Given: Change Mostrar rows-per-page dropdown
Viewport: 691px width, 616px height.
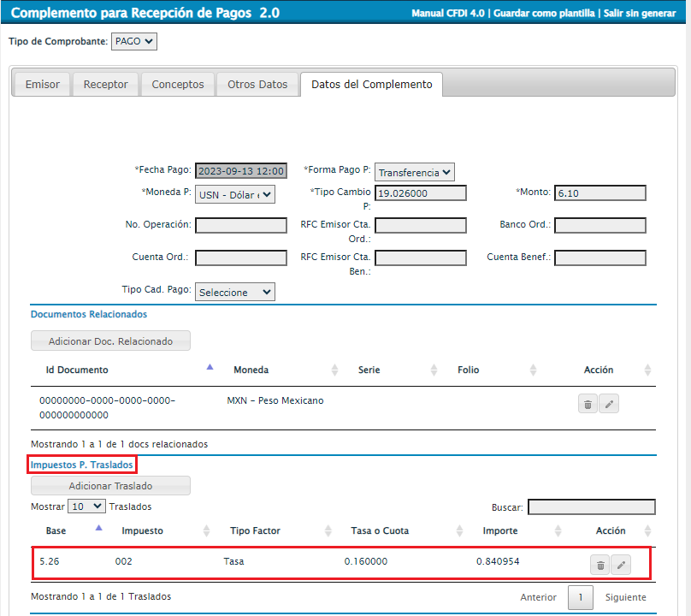Looking at the screenshot, I should click(x=86, y=506).
